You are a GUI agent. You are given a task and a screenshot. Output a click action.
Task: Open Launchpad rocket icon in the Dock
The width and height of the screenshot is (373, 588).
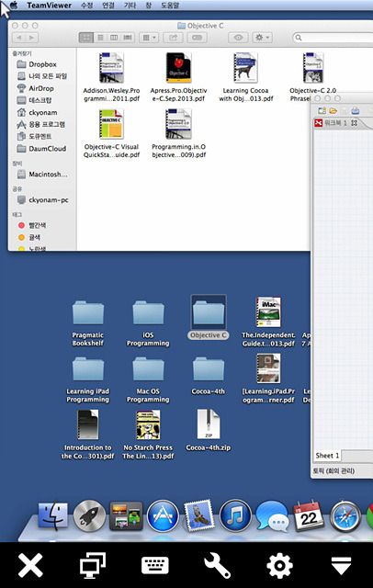click(x=90, y=516)
